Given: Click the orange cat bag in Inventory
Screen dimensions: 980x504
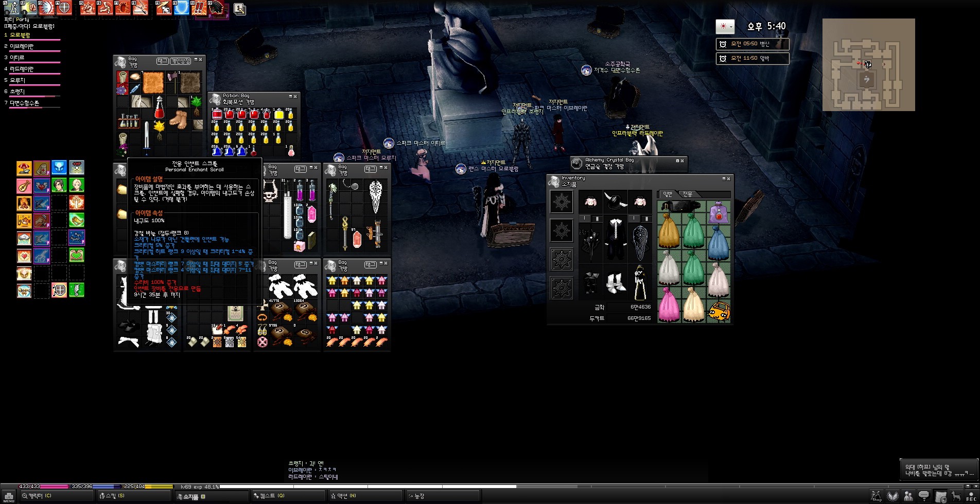Looking at the screenshot, I should pyautogui.click(x=719, y=312).
